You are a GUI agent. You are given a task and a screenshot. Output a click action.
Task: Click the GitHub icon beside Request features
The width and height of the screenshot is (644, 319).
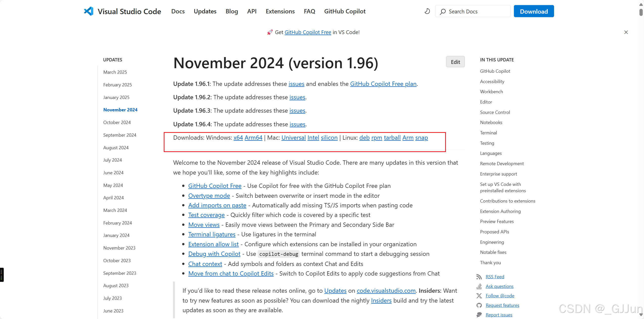tap(479, 305)
